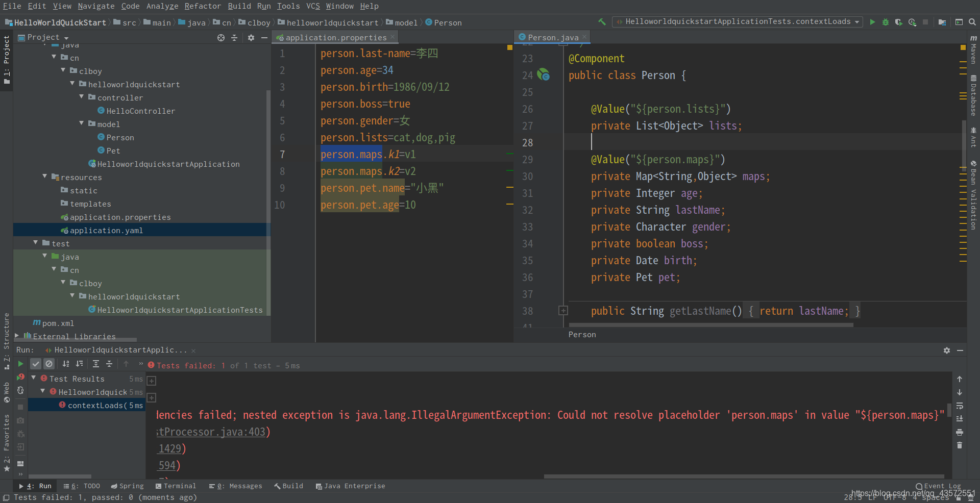
Task: Open the run configuration dropdown
Action: coord(738,21)
